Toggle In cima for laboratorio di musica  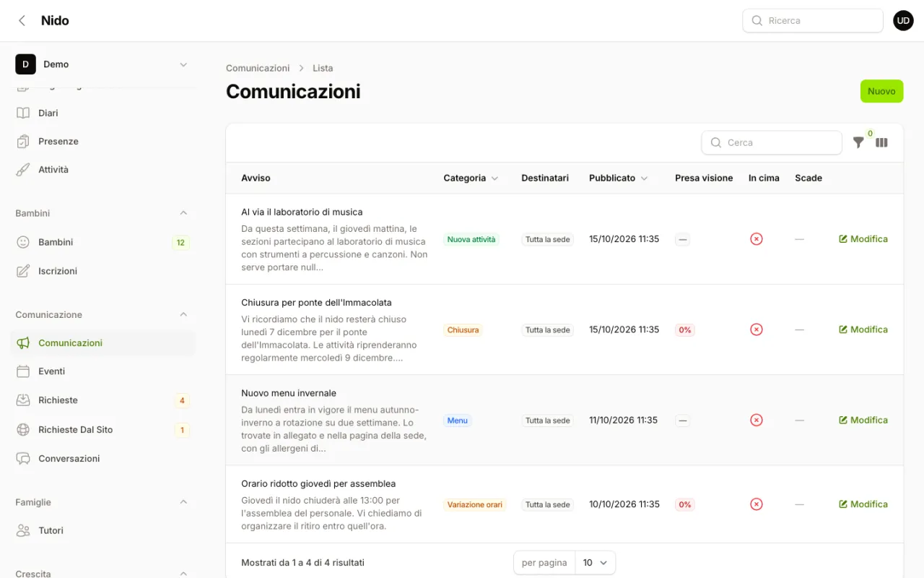(x=757, y=238)
